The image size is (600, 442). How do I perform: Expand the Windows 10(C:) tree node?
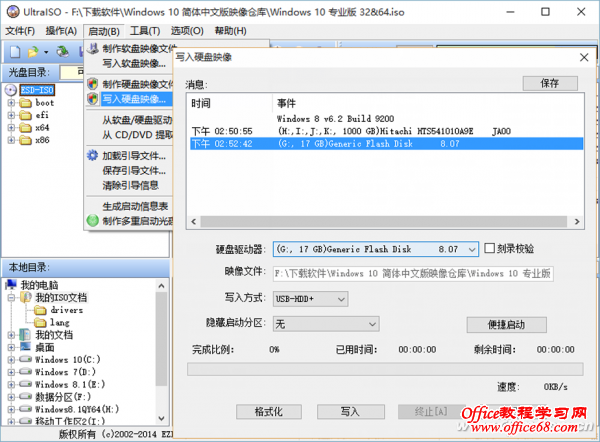coord(11,360)
